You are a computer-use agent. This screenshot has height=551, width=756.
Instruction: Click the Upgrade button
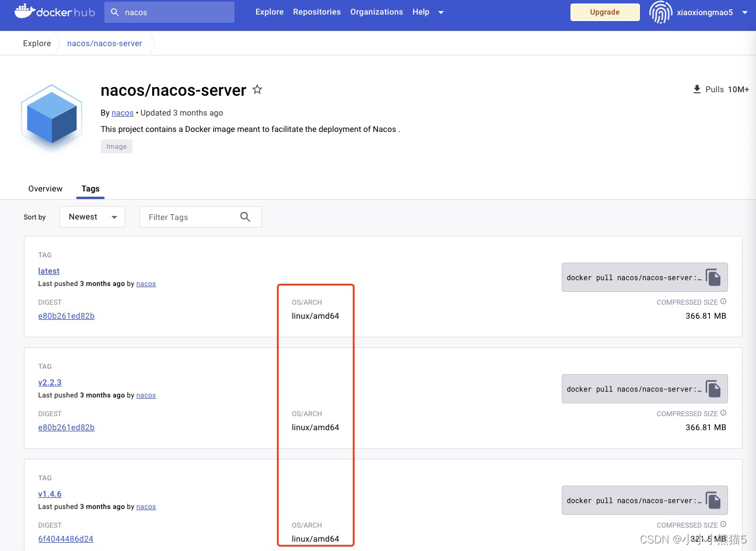coord(605,12)
